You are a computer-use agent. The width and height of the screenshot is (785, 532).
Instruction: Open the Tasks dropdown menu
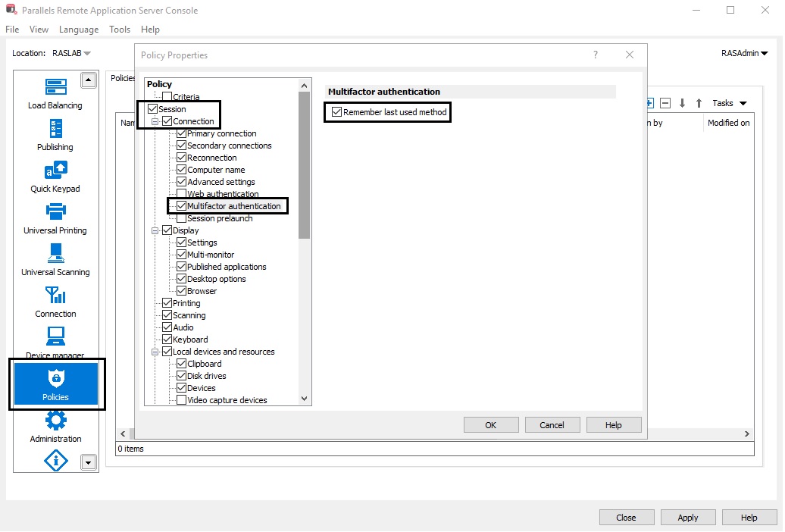[730, 103]
